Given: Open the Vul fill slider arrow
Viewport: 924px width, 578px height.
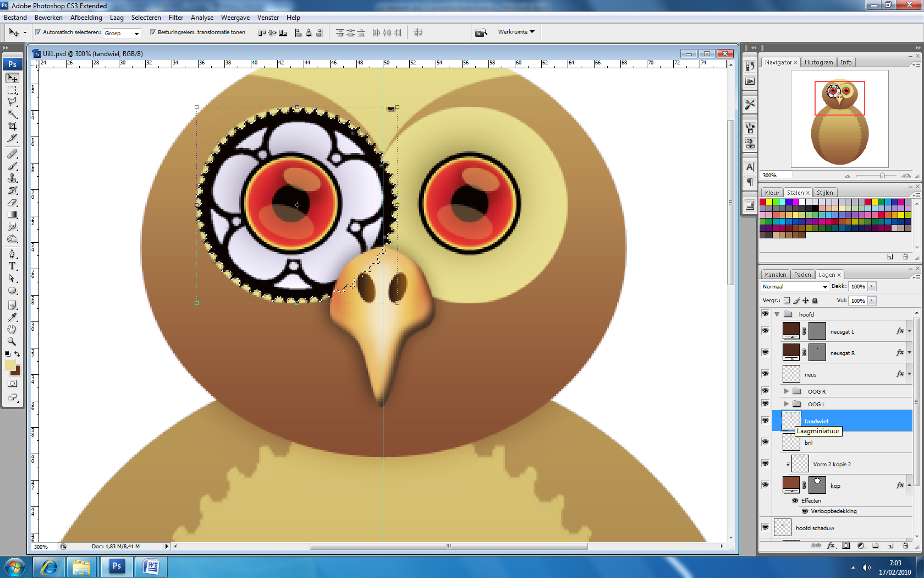Looking at the screenshot, I should (872, 301).
